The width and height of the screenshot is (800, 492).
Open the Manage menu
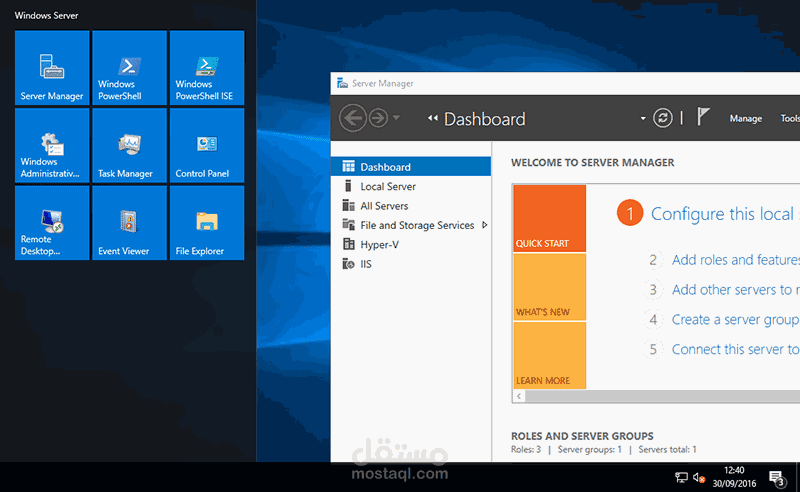[x=745, y=118]
